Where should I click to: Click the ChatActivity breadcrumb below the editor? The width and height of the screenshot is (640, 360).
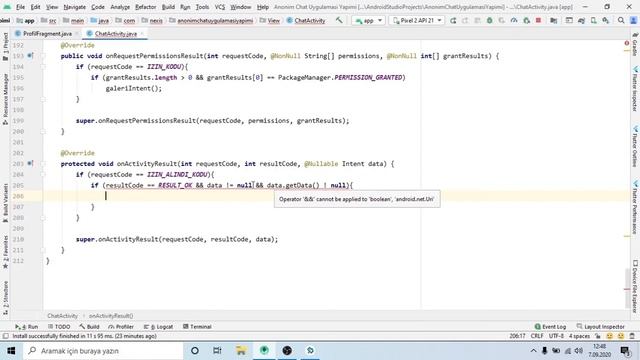[62, 316]
